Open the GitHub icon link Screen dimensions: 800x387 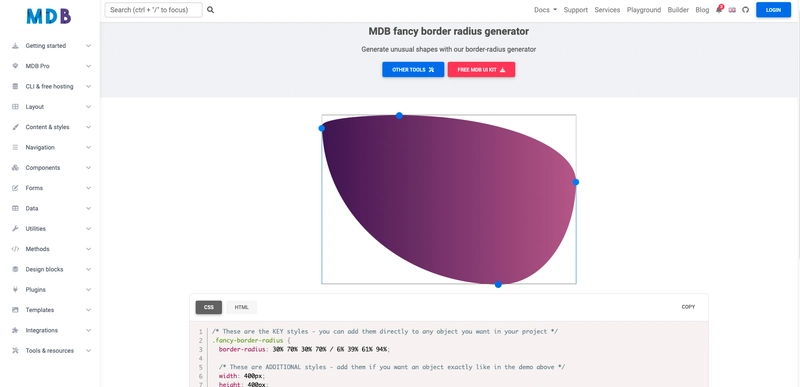pyautogui.click(x=745, y=10)
